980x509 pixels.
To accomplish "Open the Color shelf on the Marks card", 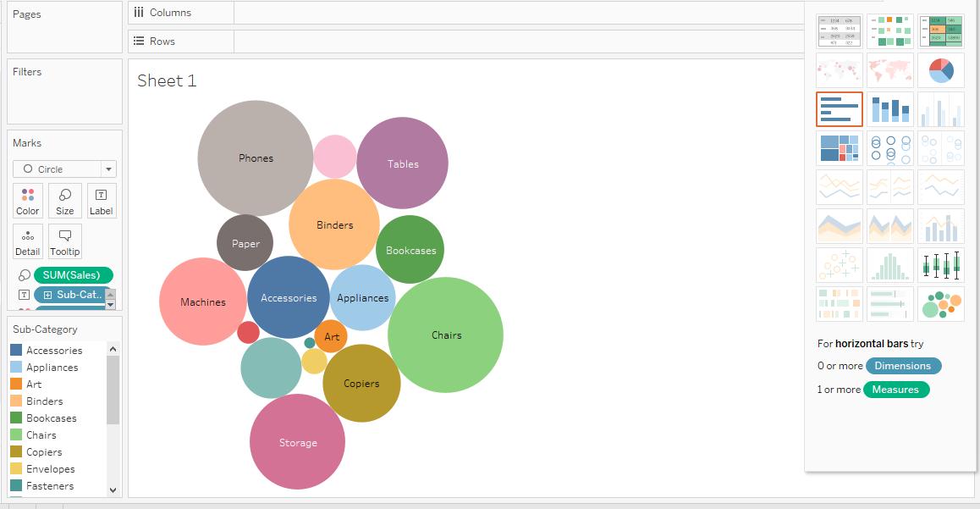I will click(x=27, y=201).
